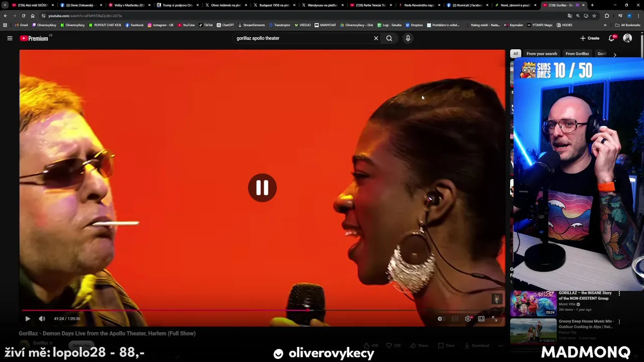Select the From Gorillaz chip
Image resolution: width=644 pixels, height=362 pixels.
click(x=577, y=54)
